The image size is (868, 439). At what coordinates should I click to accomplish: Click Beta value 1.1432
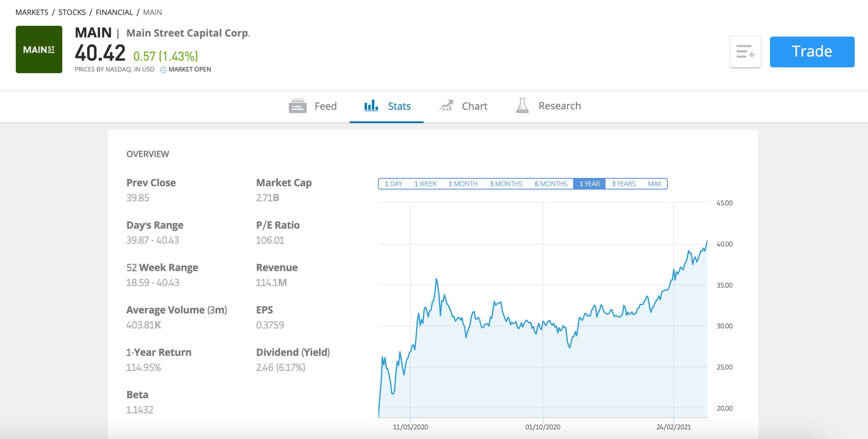(x=140, y=410)
